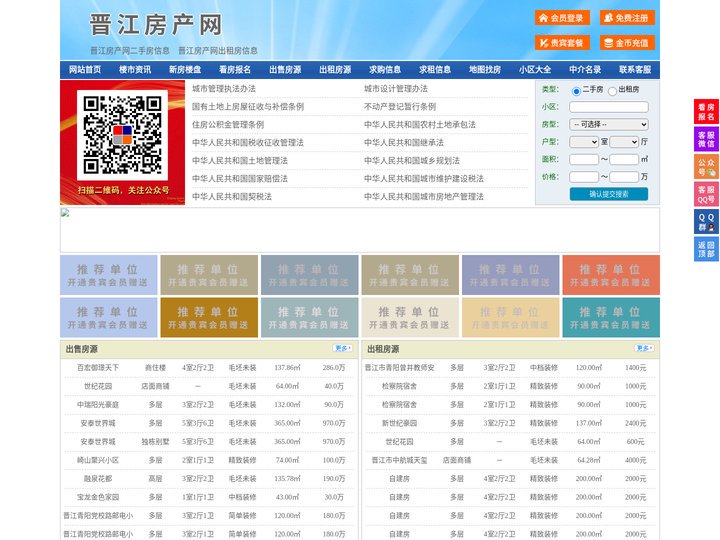Image resolution: width=720 pixels, height=540 pixels.
Task: Select the 出租房 radio button
Action: 612,91
